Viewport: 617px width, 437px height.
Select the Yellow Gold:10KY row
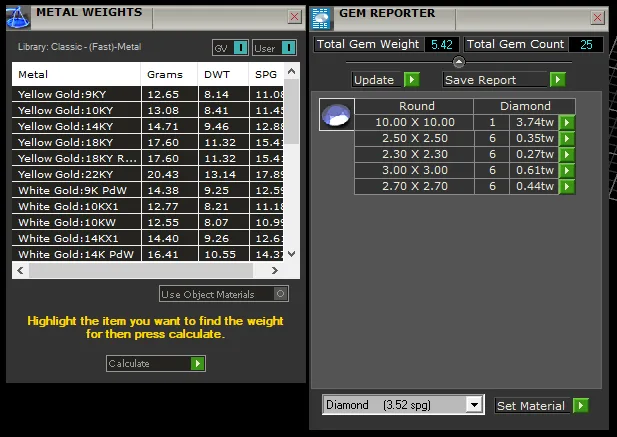[148, 111]
